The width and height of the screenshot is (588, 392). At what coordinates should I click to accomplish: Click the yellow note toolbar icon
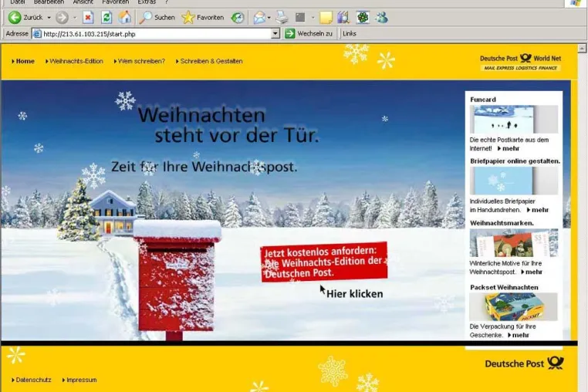pyautogui.click(x=326, y=17)
